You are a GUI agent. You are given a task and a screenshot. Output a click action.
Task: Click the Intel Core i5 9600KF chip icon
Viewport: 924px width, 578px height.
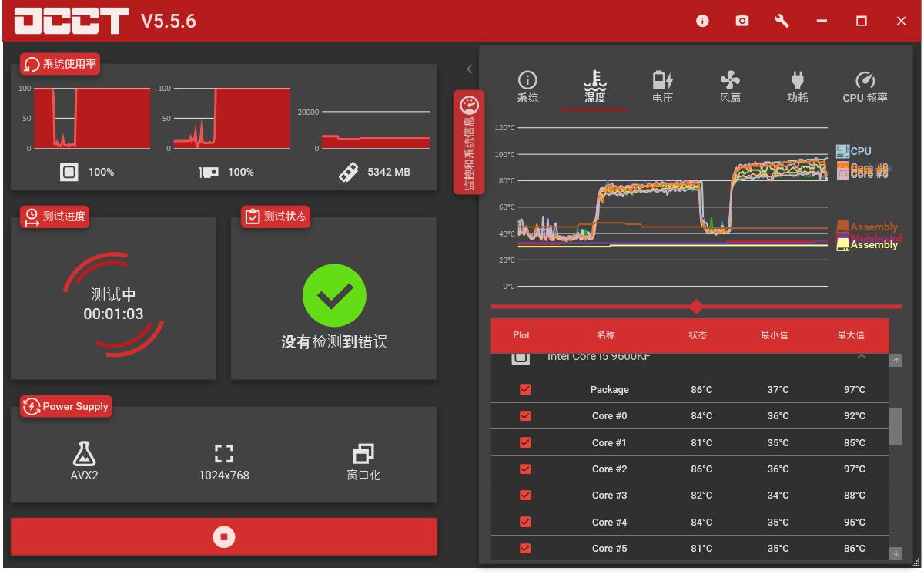(521, 358)
